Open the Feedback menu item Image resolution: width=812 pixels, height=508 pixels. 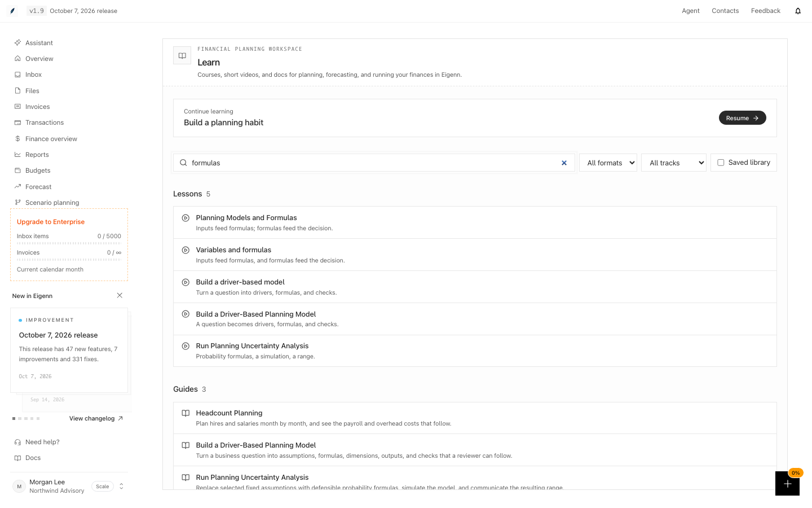click(x=766, y=11)
